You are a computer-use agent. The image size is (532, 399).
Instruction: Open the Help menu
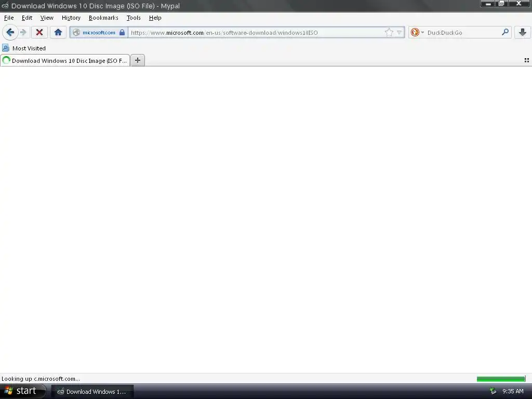(x=155, y=18)
